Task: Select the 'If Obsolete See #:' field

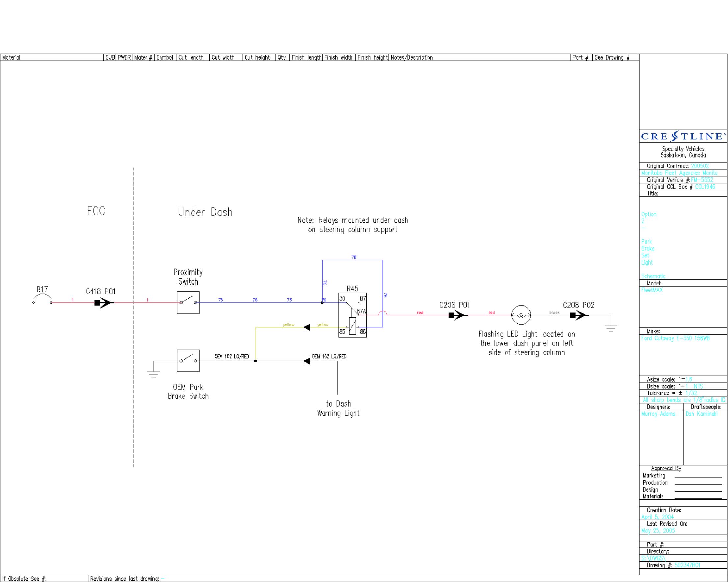Action: [44, 579]
